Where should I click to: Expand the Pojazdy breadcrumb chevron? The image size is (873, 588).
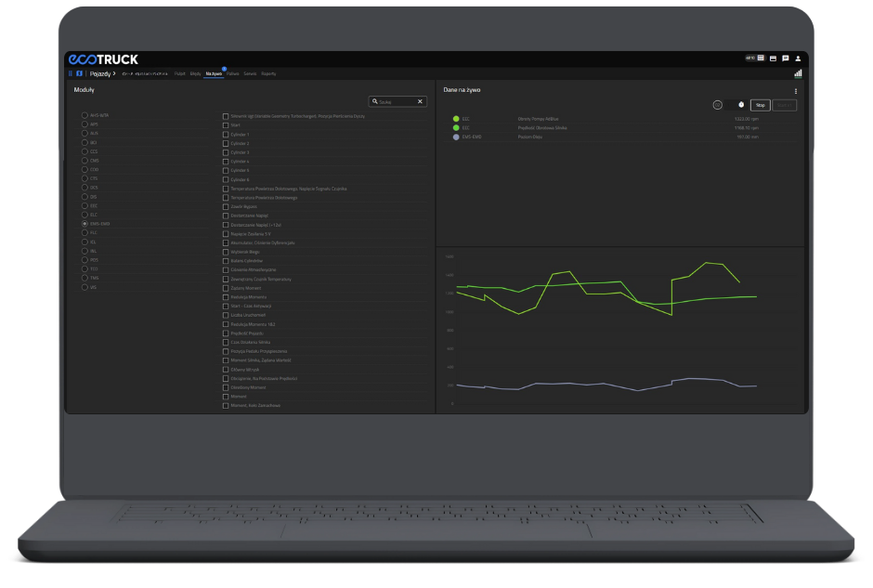(114, 73)
